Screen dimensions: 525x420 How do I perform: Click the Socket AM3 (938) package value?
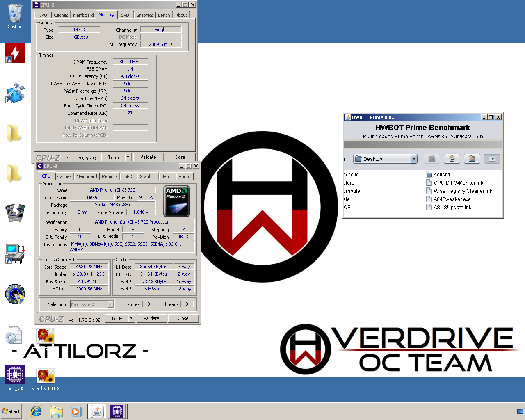tap(113, 205)
